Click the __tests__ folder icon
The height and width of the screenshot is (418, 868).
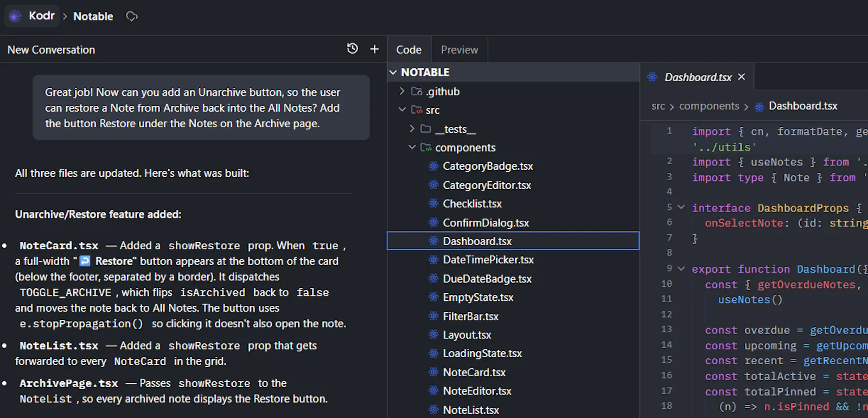426,128
